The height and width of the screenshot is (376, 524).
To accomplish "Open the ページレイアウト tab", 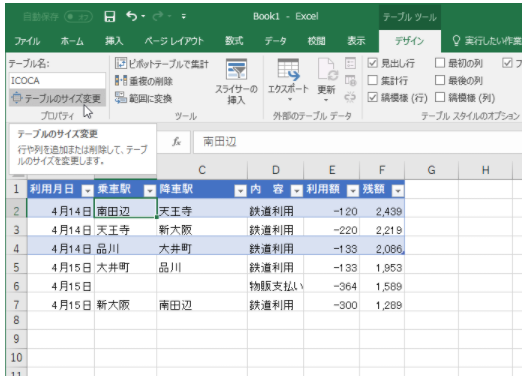I will pyautogui.click(x=174, y=41).
